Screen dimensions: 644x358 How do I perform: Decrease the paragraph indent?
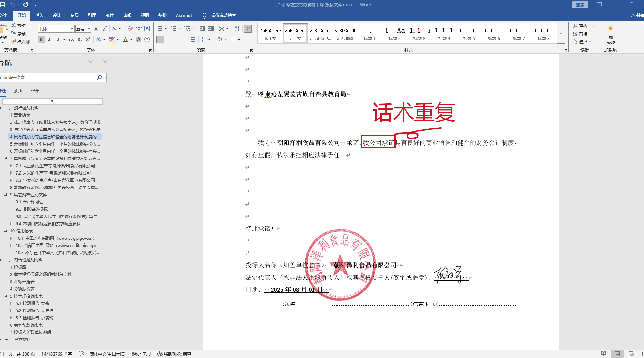(x=203, y=29)
